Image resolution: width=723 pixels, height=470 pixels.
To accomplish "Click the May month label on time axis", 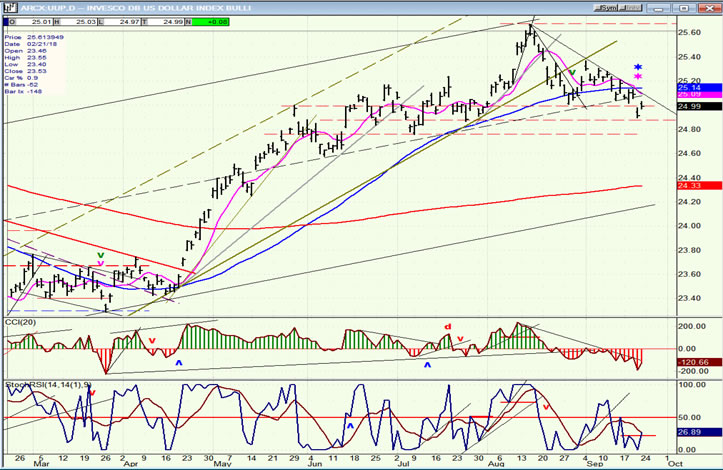I will (222, 464).
